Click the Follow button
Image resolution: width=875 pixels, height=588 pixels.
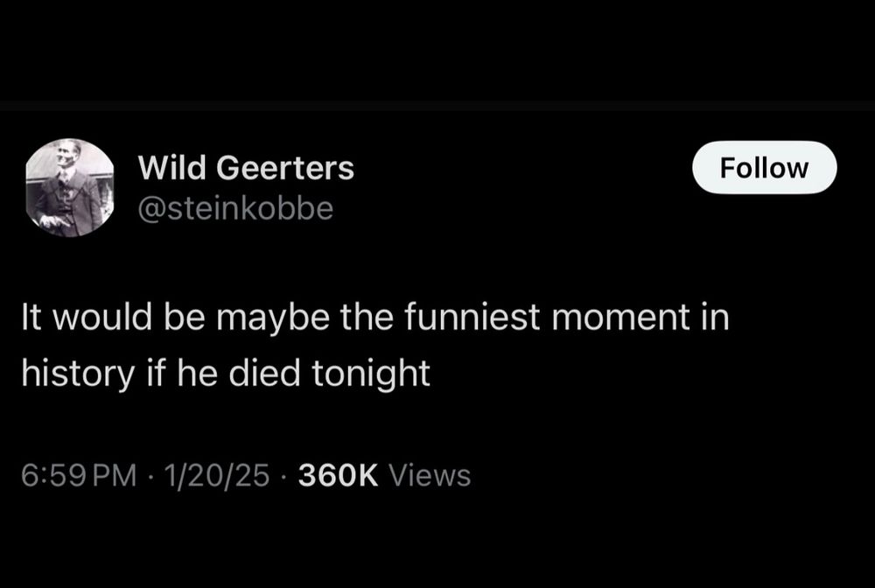[x=764, y=167]
